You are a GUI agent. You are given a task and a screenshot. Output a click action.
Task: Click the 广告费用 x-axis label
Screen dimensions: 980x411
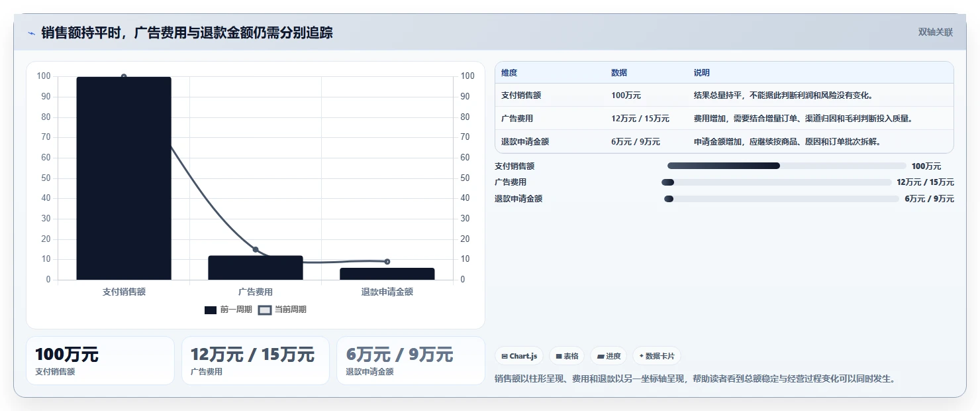pyautogui.click(x=256, y=292)
